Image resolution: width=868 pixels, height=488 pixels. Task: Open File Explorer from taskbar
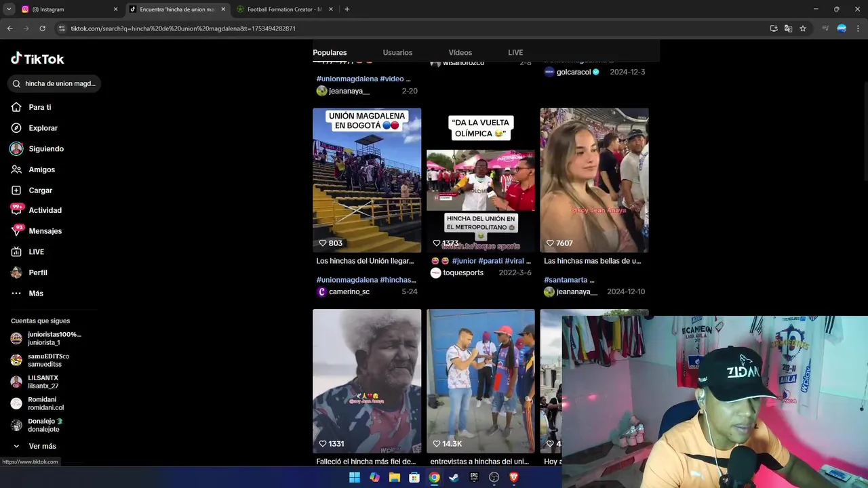394,477
